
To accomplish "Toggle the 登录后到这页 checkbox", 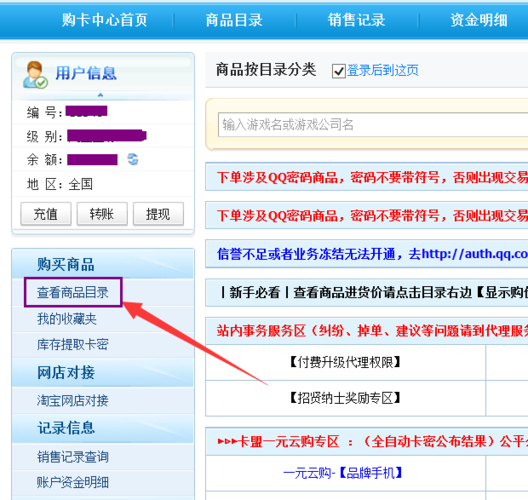I will [x=338, y=71].
